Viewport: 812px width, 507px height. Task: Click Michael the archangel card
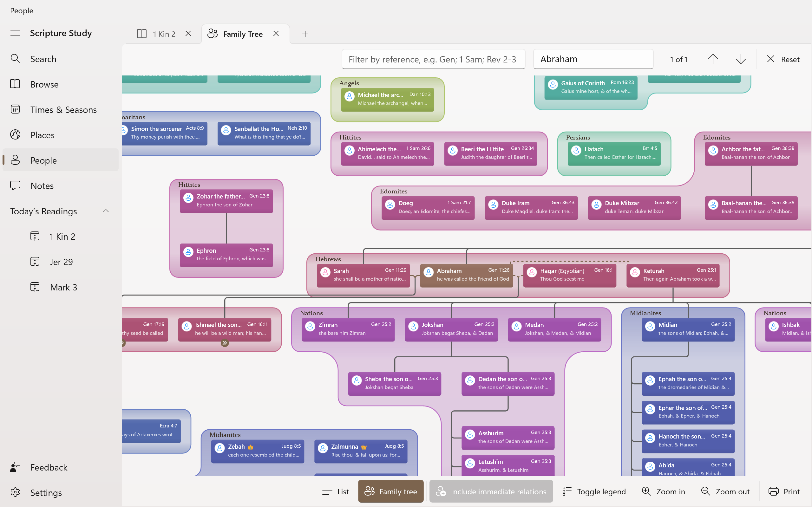coord(387,100)
